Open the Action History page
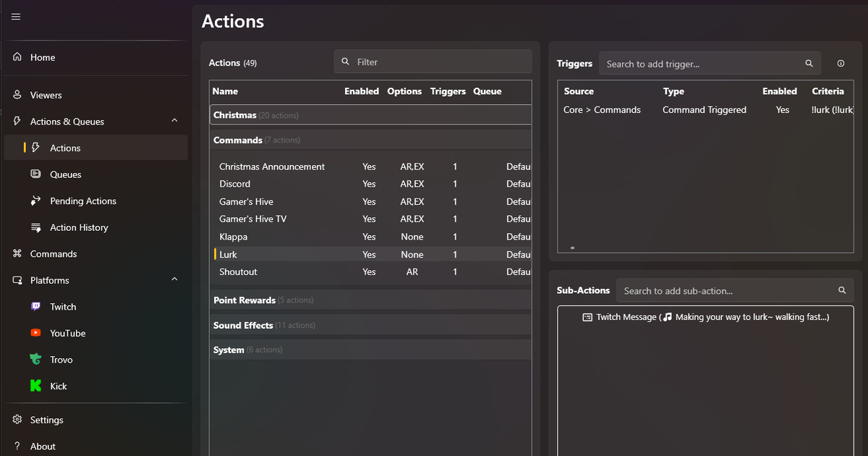The image size is (868, 456). [x=79, y=227]
